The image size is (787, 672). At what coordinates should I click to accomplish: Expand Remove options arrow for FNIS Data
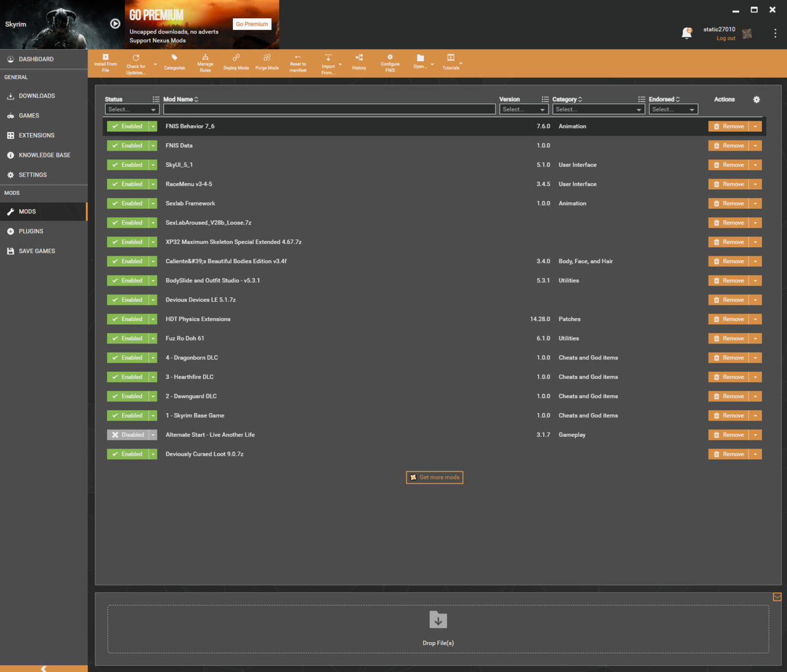pyautogui.click(x=755, y=146)
